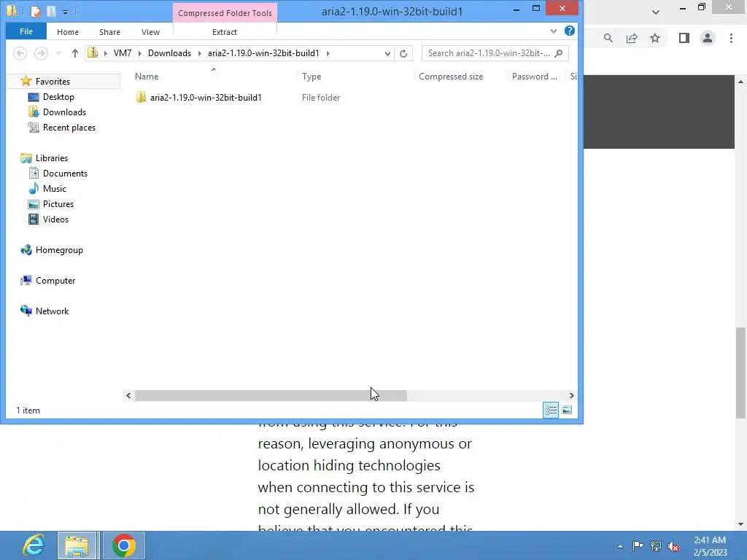Click File Explorer taskbar icon
Image resolution: width=747 pixels, height=560 pixels.
77,545
